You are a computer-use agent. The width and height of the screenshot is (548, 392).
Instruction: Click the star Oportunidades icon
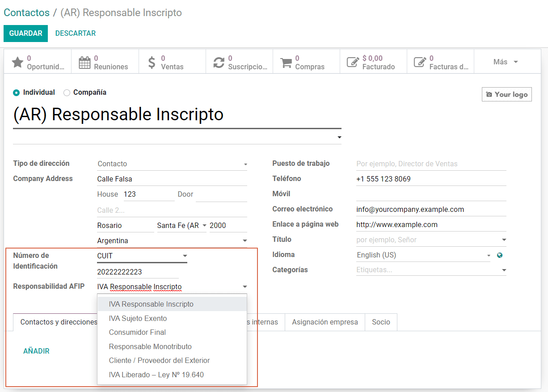pos(17,62)
